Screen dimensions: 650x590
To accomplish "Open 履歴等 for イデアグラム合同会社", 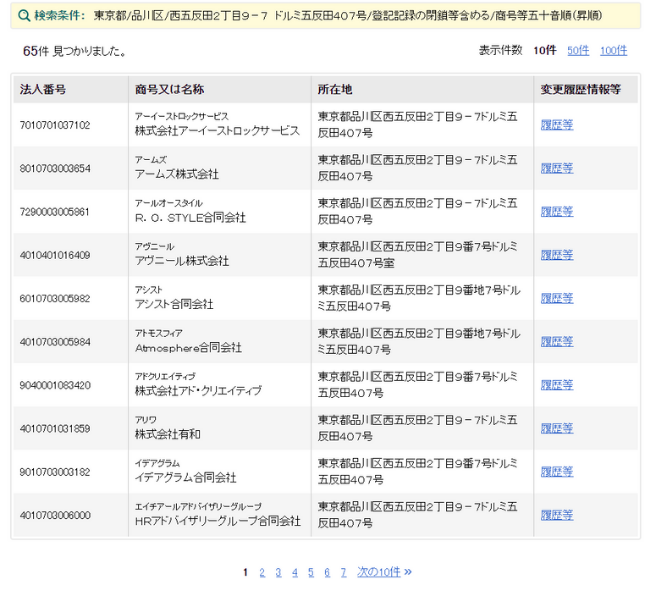I will (556, 472).
